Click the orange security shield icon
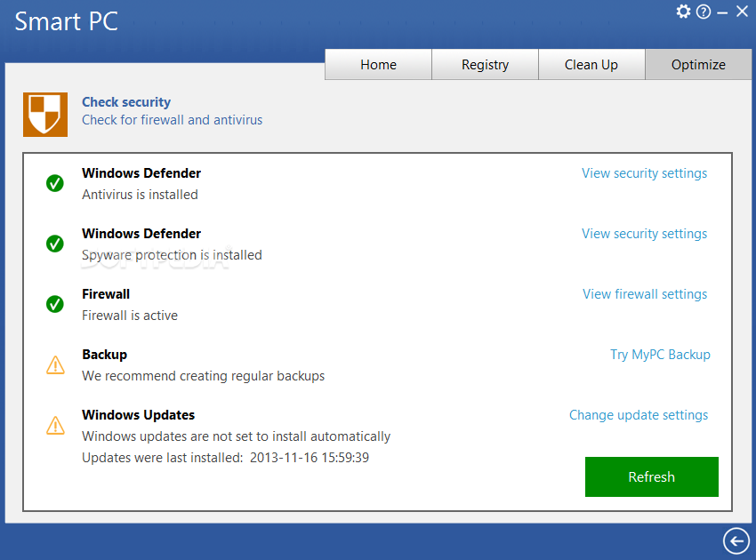 point(45,115)
